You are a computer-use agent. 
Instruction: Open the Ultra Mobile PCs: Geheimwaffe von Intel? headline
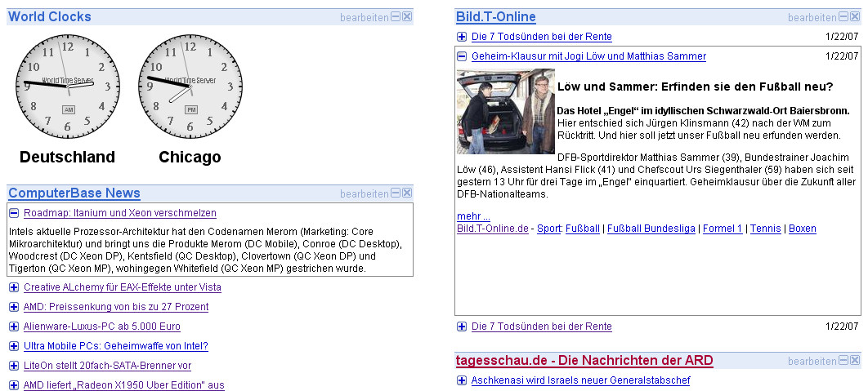click(116, 346)
